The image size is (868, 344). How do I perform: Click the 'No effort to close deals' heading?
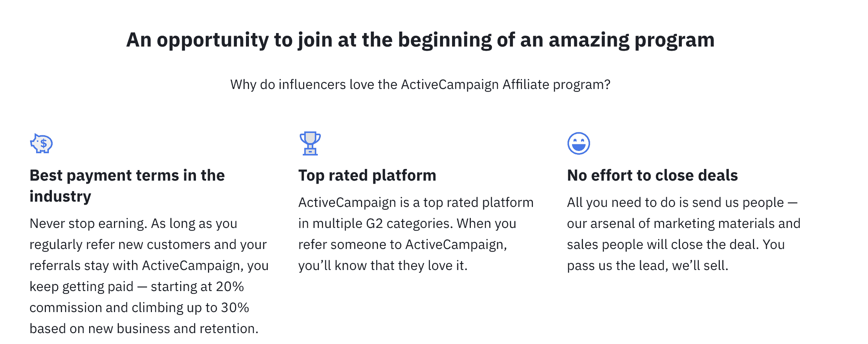tap(653, 175)
